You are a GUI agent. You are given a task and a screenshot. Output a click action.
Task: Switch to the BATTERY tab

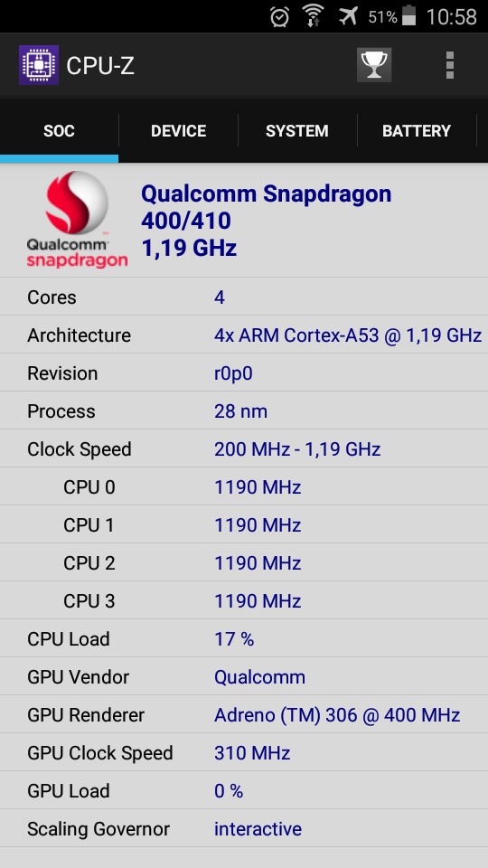[x=417, y=131]
